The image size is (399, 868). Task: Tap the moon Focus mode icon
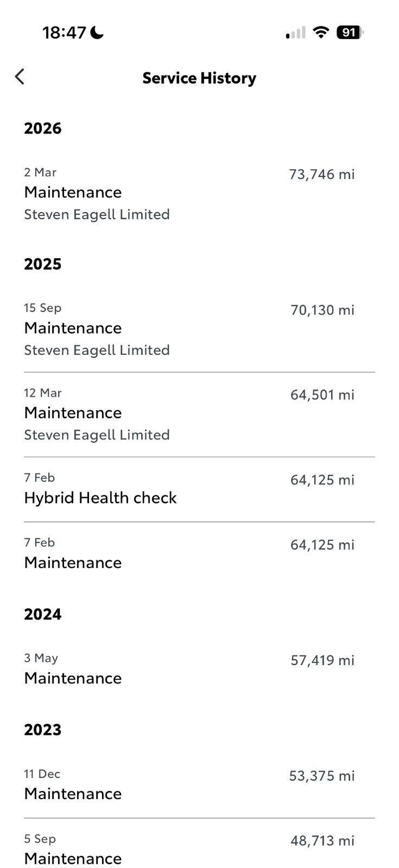tap(97, 33)
